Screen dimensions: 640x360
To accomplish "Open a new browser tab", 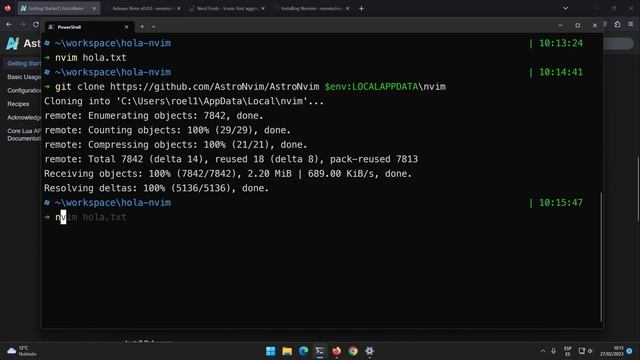I will coord(361,8).
